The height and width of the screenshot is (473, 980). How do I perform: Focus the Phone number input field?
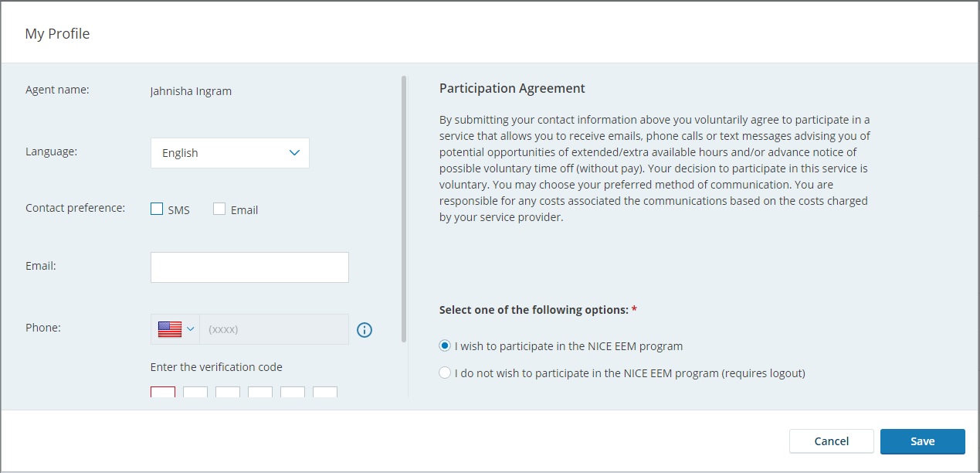point(273,329)
